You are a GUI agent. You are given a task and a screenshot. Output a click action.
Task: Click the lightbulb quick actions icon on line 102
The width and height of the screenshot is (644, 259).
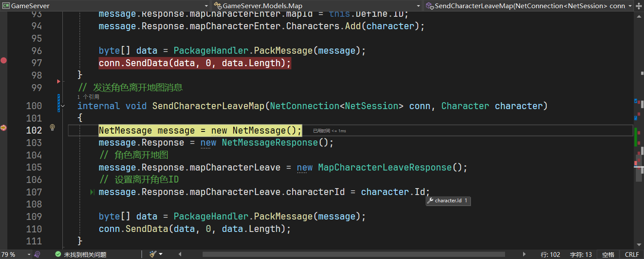coord(52,128)
